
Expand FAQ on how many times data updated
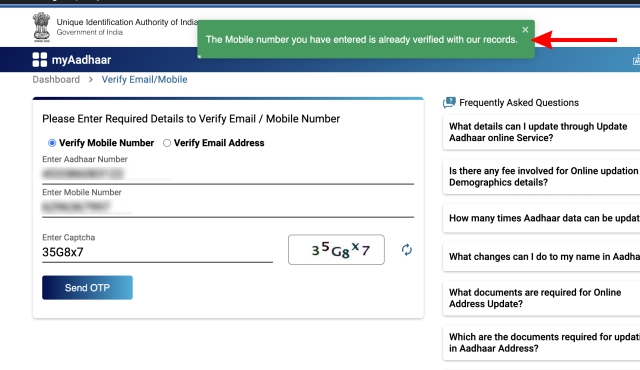tap(541, 218)
